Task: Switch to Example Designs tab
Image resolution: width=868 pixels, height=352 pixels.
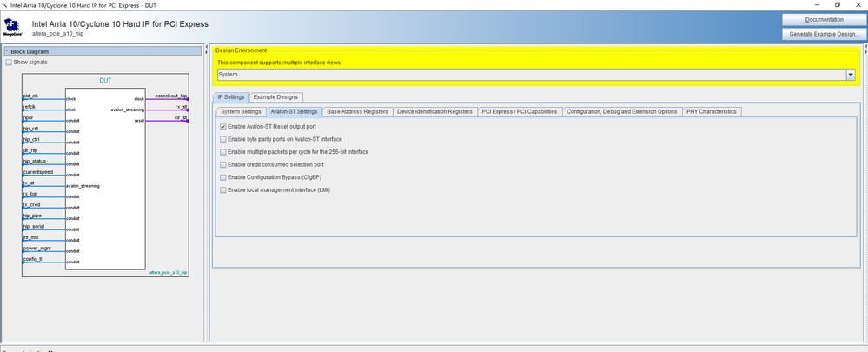Action: (x=275, y=96)
